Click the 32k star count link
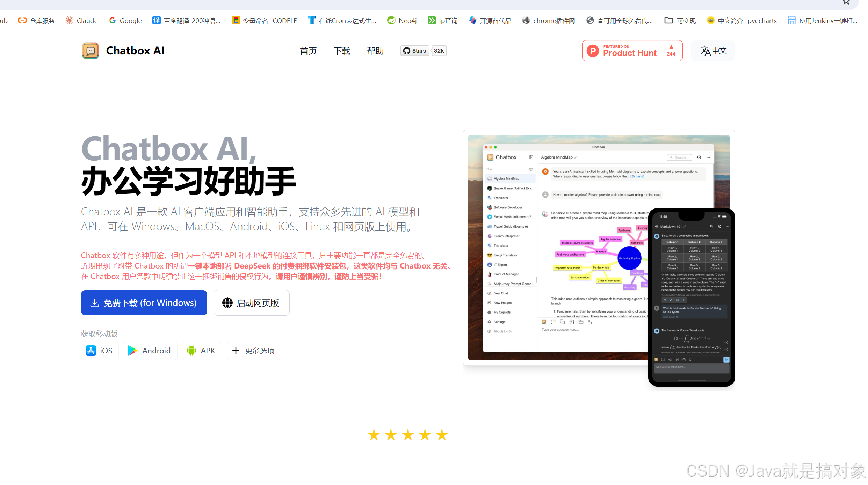Screen dimensions: 868x485 [439, 51]
